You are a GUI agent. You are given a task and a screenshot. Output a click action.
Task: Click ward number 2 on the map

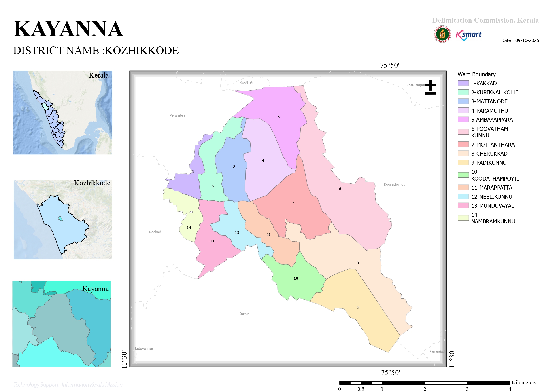tap(213, 187)
